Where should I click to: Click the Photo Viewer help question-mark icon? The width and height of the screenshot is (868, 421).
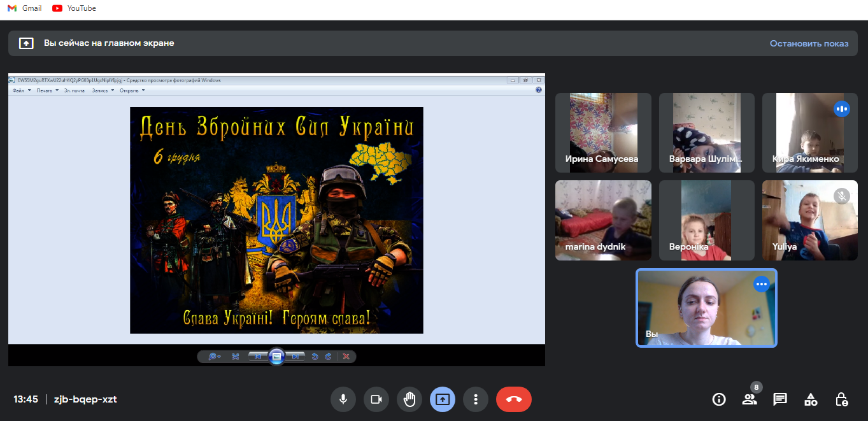tap(539, 90)
